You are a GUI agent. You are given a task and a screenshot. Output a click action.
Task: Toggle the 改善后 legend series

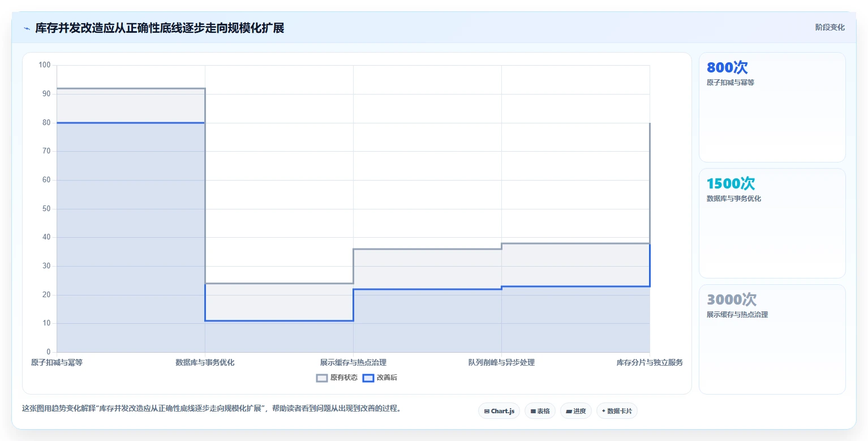[x=380, y=378]
